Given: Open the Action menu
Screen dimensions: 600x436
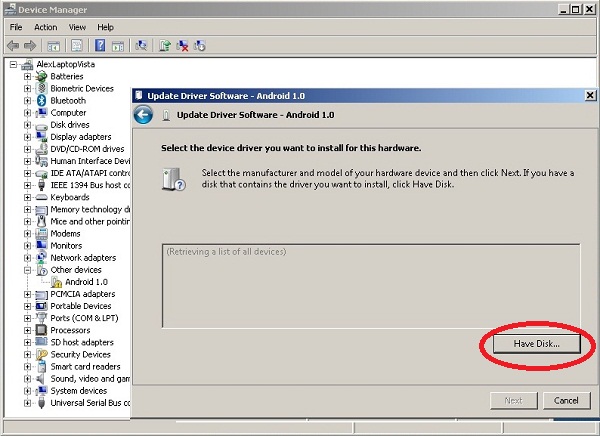Looking at the screenshot, I should (x=46, y=27).
